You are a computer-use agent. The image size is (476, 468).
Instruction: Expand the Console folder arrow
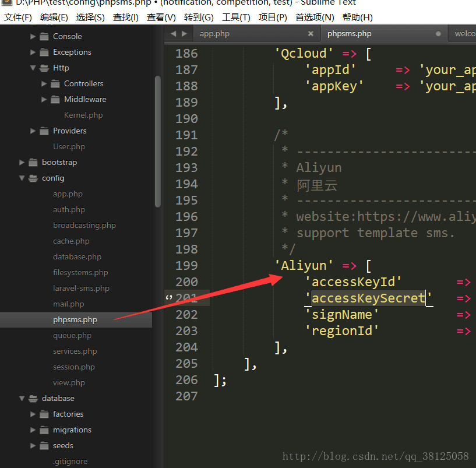33,37
